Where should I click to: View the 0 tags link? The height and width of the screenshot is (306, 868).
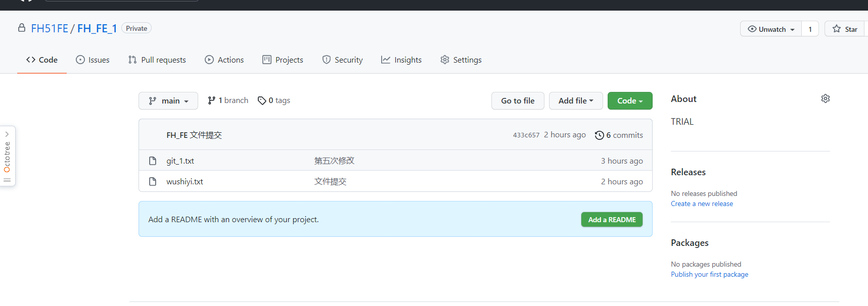[273, 100]
